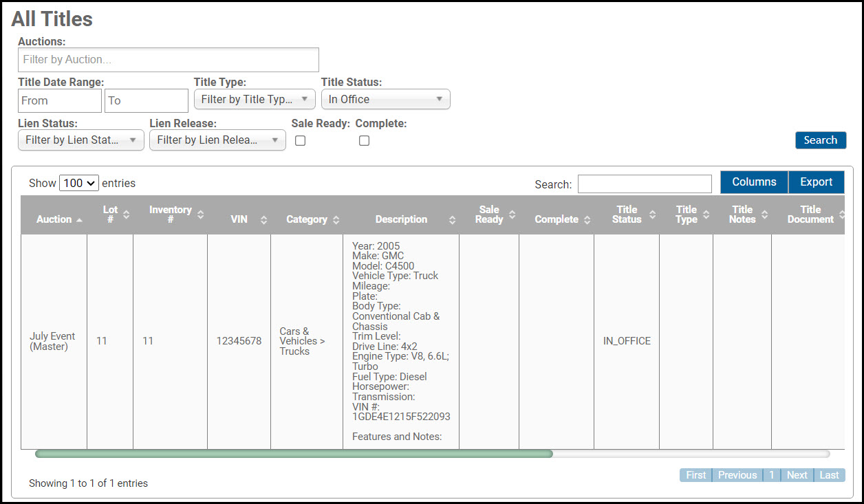Screen dimensions: 864x504
Task: Click the Title Notes column sort arrows
Action: coord(764,215)
